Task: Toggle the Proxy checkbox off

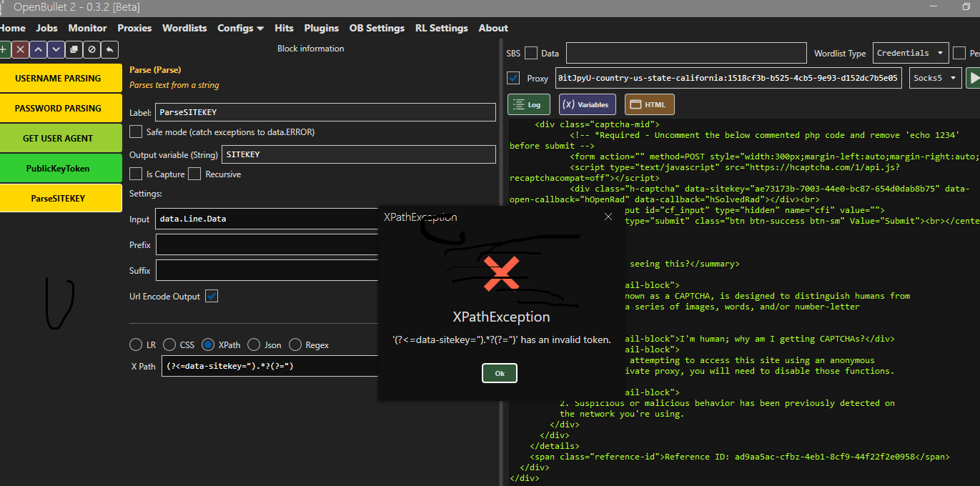Action: click(513, 78)
